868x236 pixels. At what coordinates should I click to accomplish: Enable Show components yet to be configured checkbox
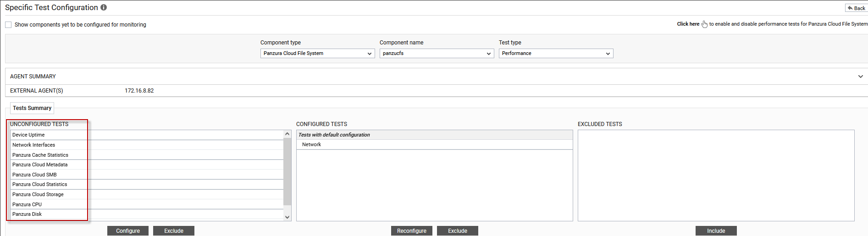(8, 25)
